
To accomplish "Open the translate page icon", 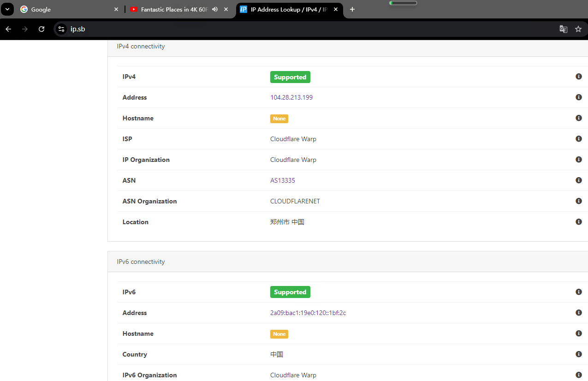I will click(x=564, y=29).
